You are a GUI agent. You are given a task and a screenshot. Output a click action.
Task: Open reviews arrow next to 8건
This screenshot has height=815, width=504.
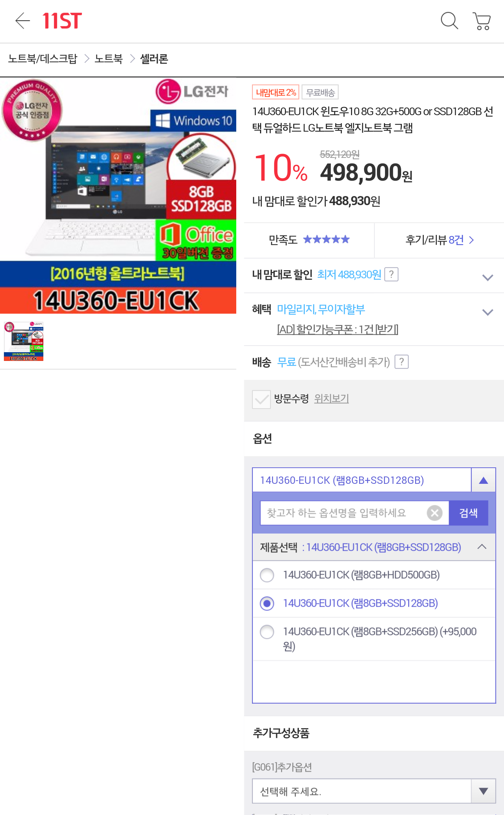[471, 240]
